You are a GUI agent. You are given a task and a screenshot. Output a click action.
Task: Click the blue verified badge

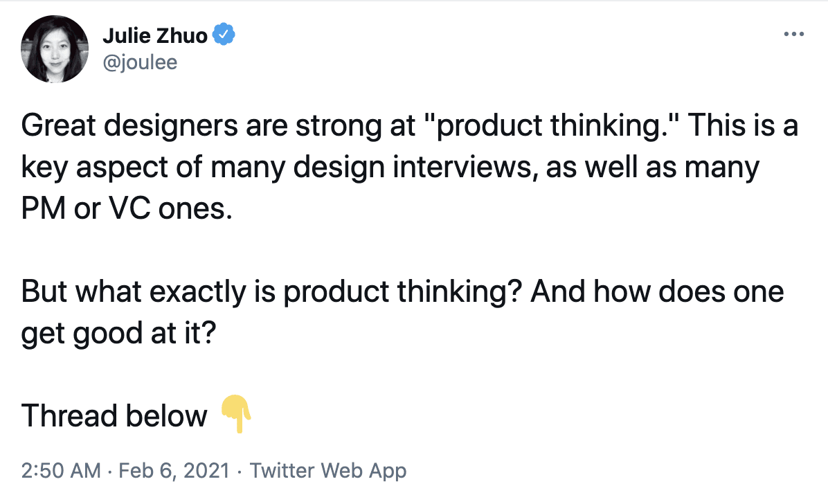[x=224, y=35]
